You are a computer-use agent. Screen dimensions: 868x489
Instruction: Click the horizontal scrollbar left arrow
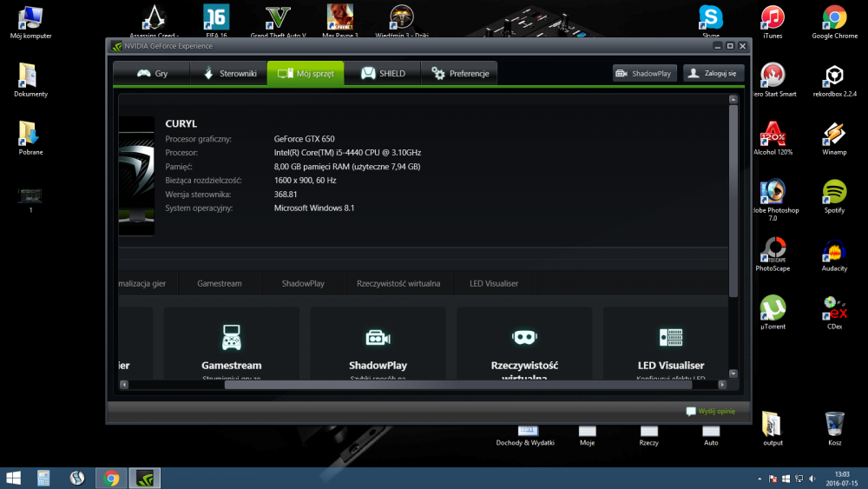pos(124,384)
